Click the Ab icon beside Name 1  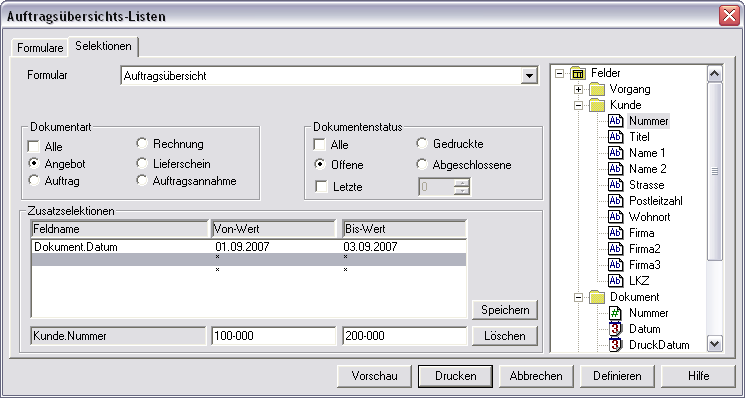click(615, 153)
